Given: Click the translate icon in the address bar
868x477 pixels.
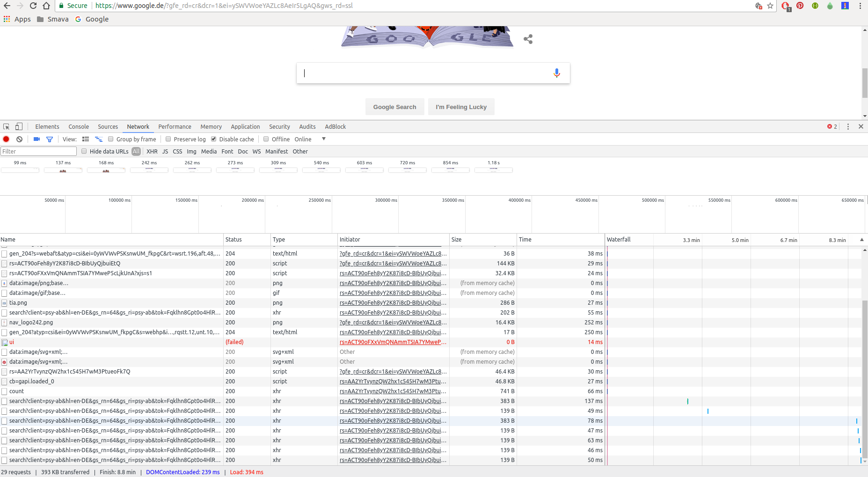Looking at the screenshot, I should (x=759, y=6).
